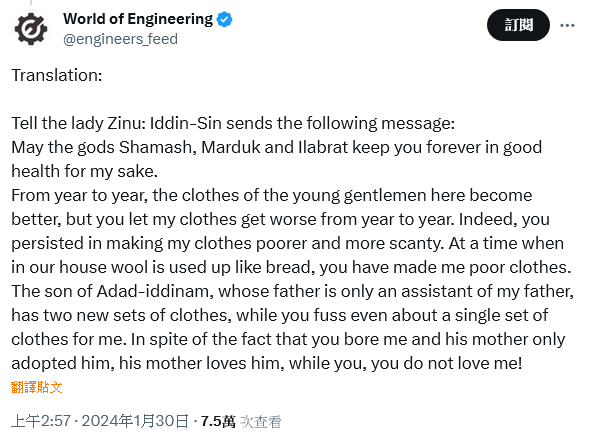Select the 2024年1月30日 date text

click(x=135, y=421)
